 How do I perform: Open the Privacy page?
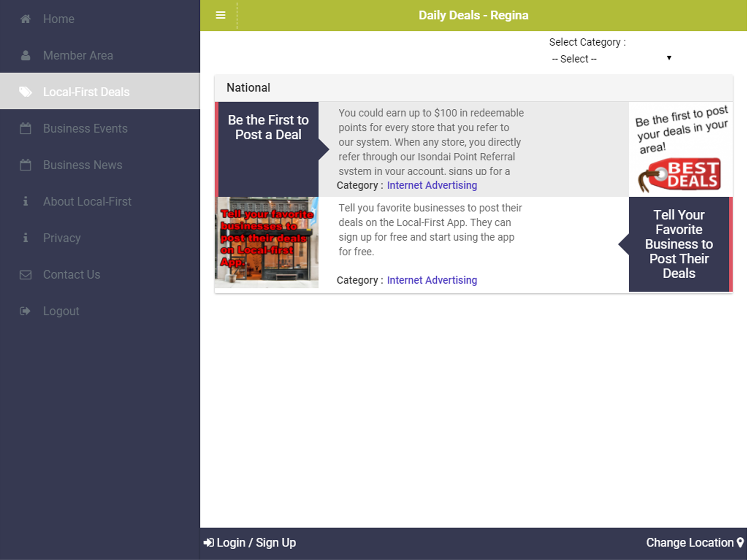[100, 238]
